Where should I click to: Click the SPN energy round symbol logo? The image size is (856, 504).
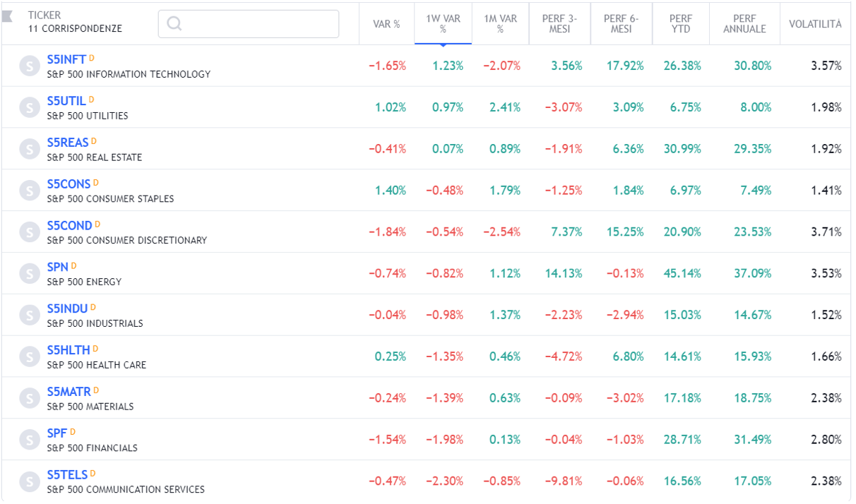[x=29, y=274]
